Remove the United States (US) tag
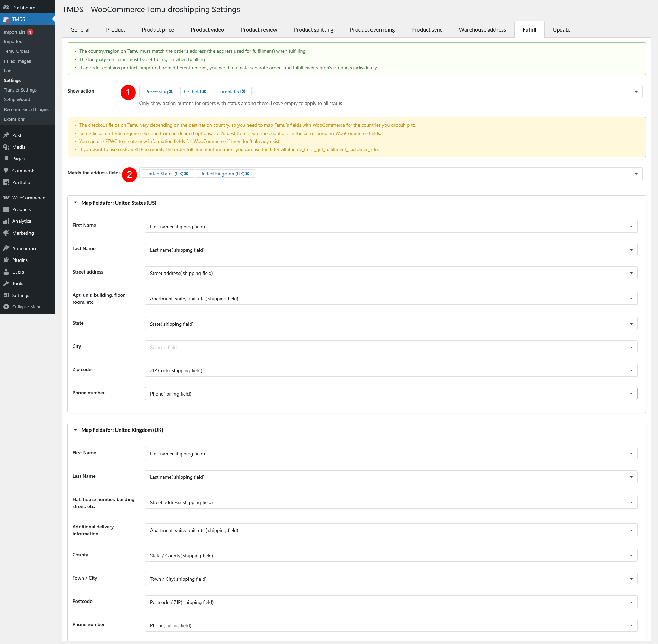Viewport: 658px width, 644px height. tap(186, 174)
